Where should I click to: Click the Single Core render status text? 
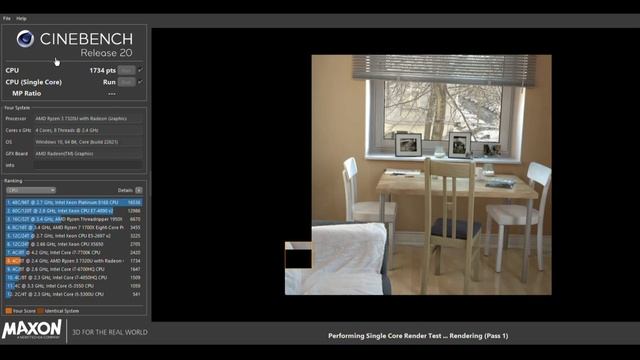[418, 336]
